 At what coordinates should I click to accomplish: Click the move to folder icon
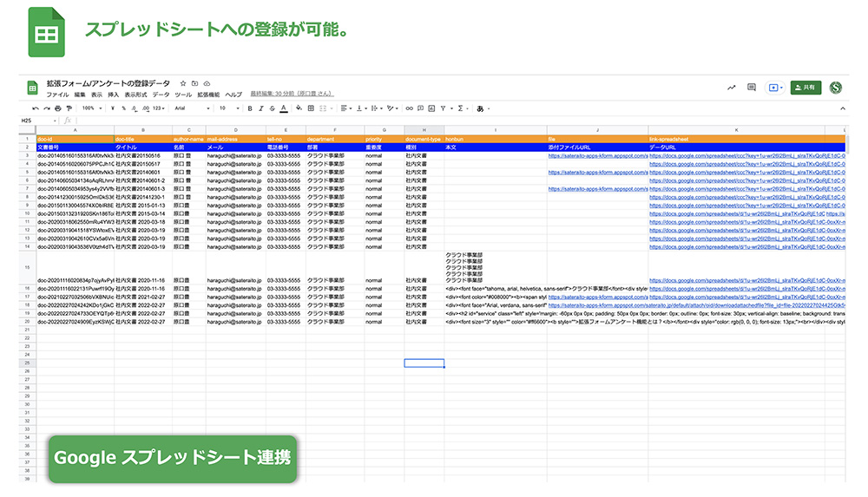(x=194, y=83)
